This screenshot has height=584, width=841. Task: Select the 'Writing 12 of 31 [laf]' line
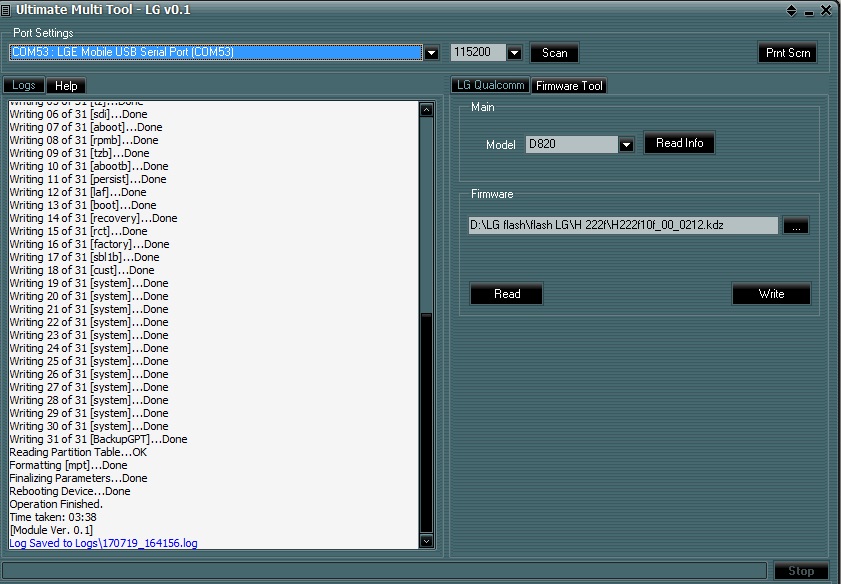pyautogui.click(x=78, y=193)
